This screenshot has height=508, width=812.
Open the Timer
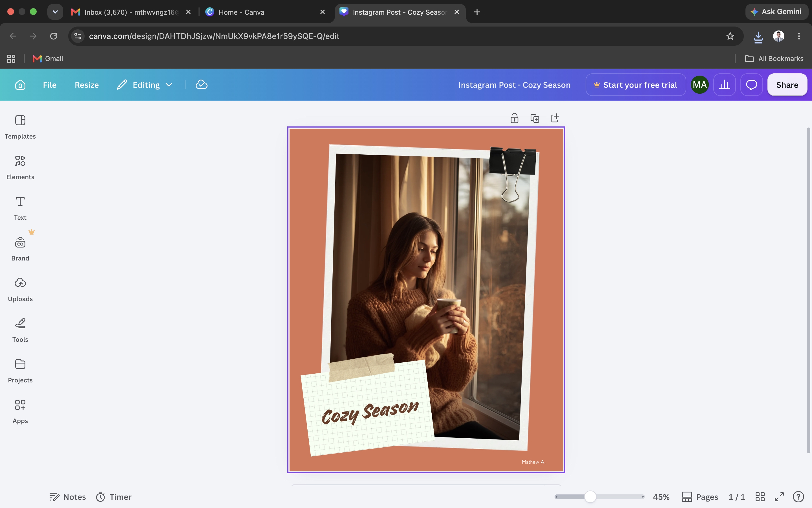(x=114, y=497)
